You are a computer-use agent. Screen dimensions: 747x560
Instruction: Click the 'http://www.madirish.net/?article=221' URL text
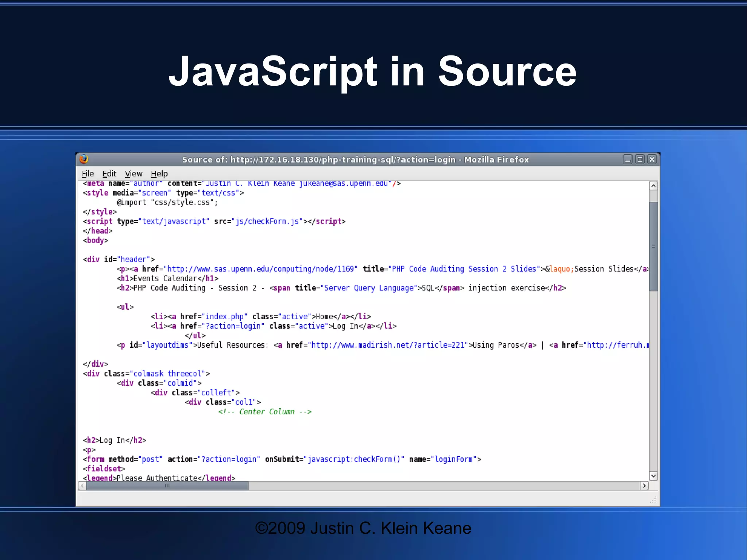[x=388, y=345]
